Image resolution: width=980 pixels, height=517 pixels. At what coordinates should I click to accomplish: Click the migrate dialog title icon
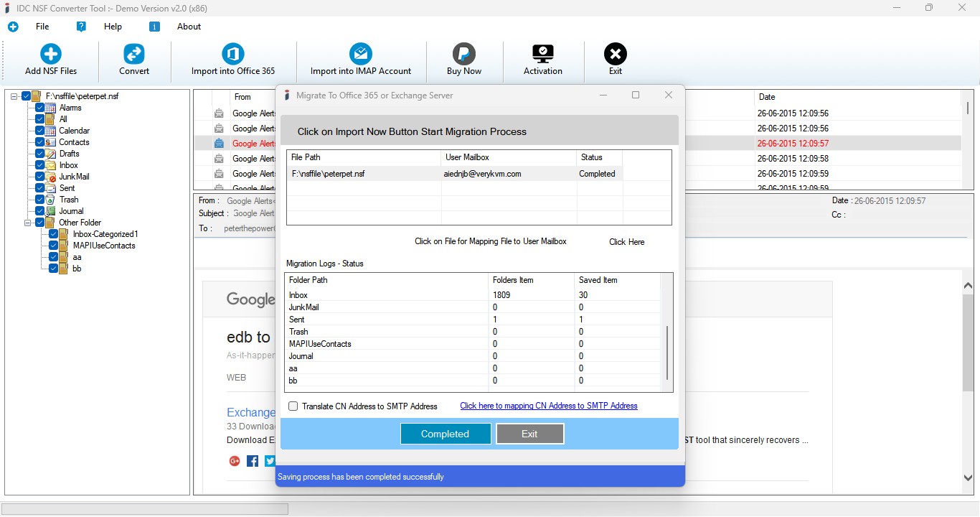(287, 96)
